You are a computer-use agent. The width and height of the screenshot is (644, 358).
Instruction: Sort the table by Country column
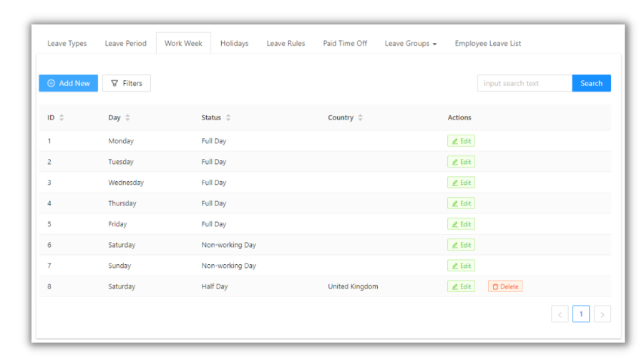point(360,118)
